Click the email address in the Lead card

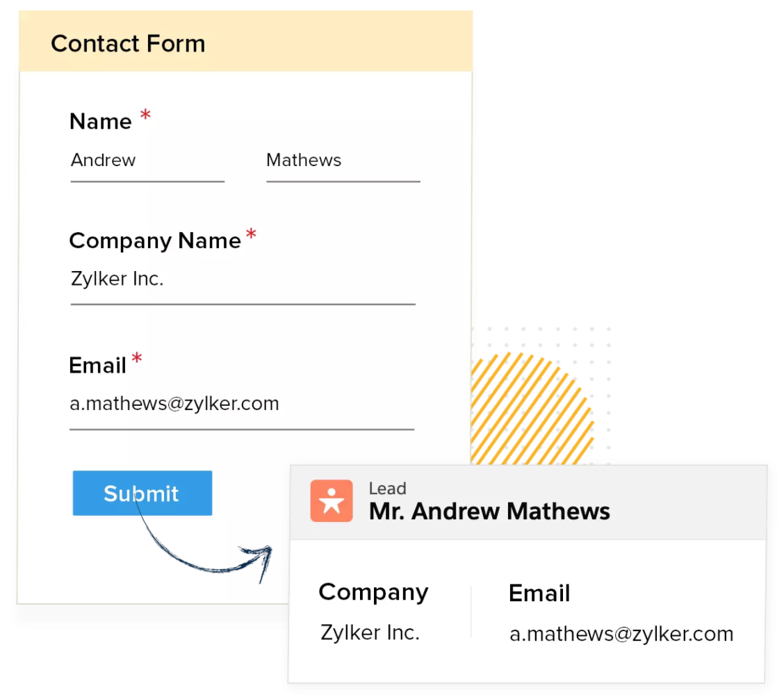[621, 635]
